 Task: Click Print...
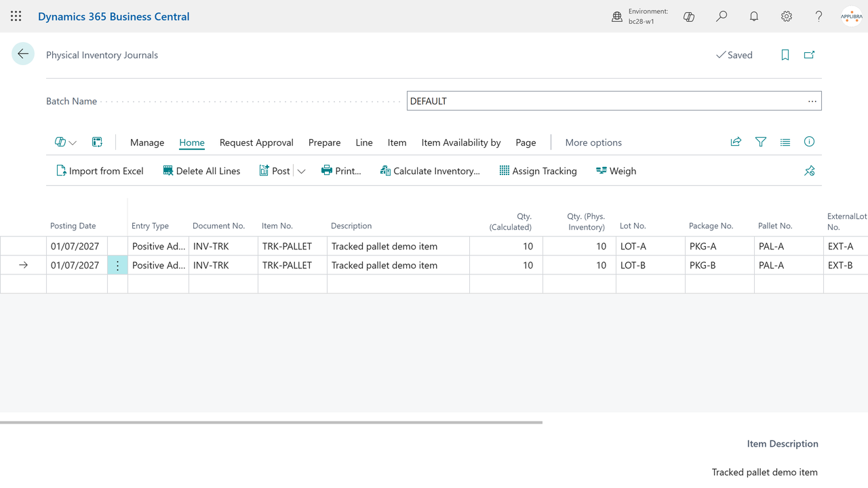(341, 171)
